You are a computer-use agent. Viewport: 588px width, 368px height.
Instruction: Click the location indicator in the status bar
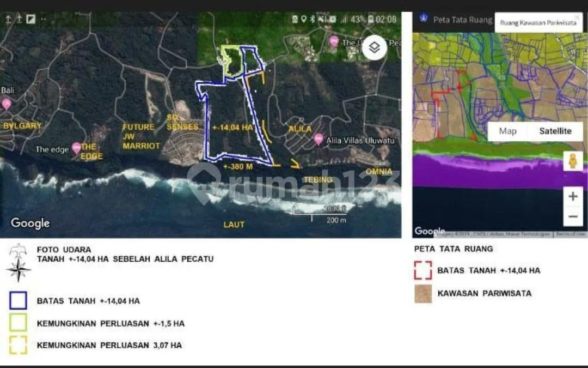tap(304, 19)
